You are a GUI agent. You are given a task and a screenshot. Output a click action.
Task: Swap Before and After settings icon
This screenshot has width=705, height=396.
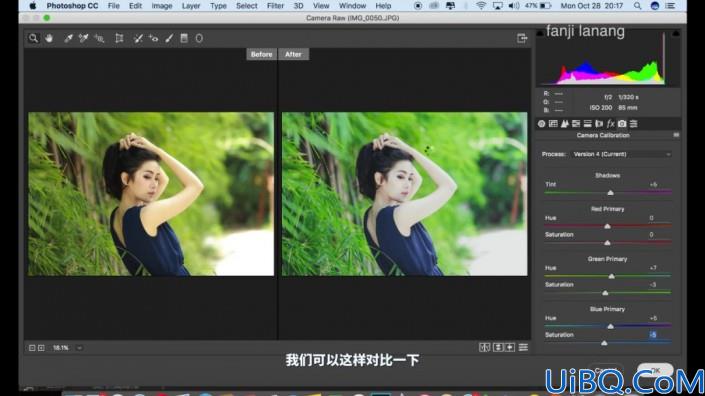pos(498,347)
